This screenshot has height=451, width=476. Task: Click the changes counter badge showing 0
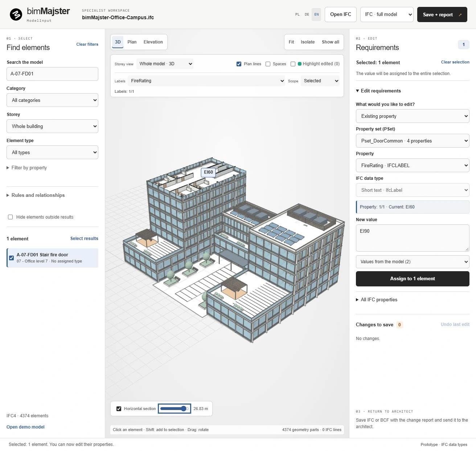coord(399,325)
